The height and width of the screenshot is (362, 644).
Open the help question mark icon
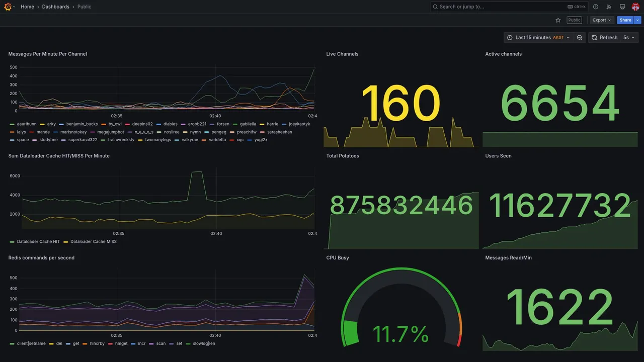596,7
